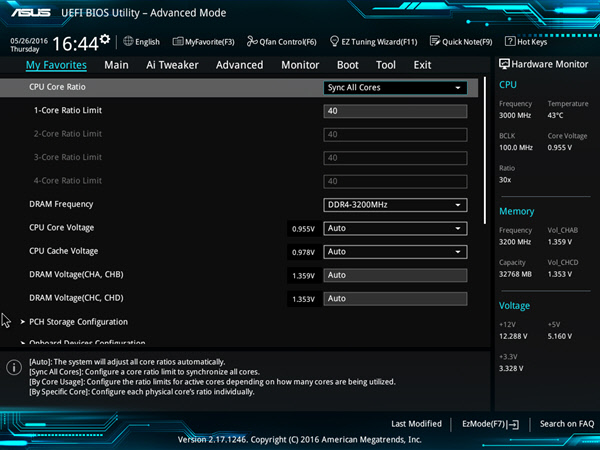Launch EZ Tuning Wizard lightbulb icon
Viewport: 600px width, 450px height.
point(334,41)
